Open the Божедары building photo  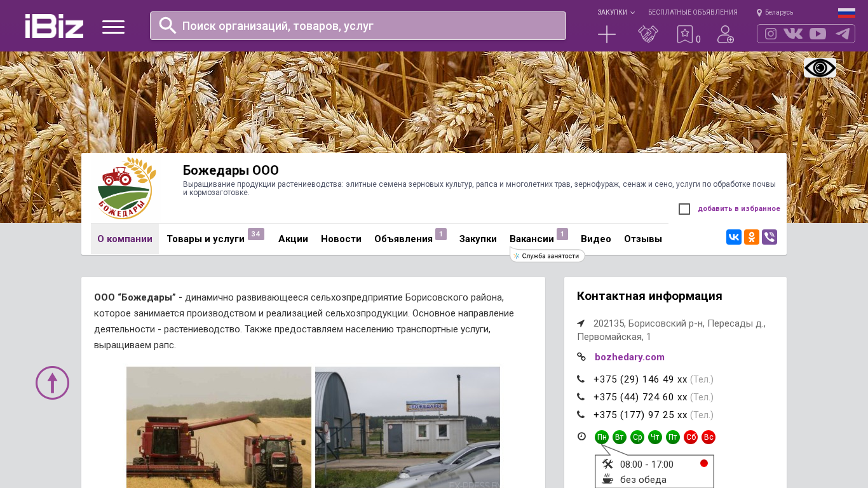pyautogui.click(x=407, y=427)
